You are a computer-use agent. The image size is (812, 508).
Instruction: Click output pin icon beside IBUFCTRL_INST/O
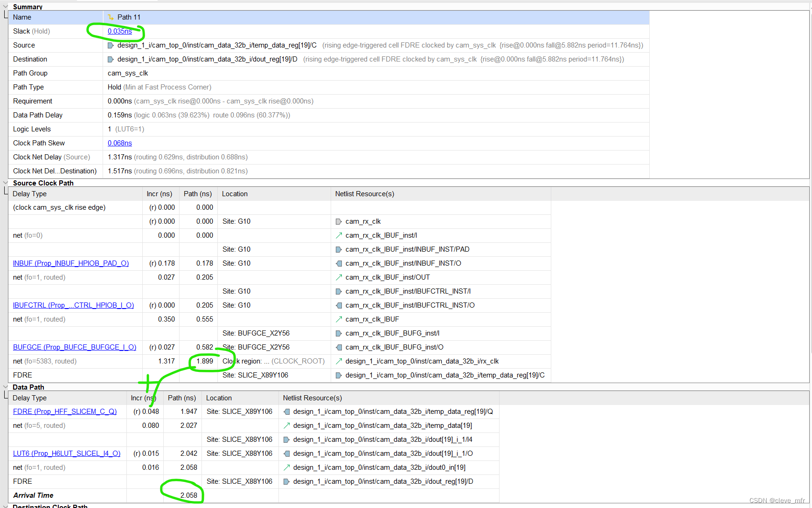click(339, 305)
